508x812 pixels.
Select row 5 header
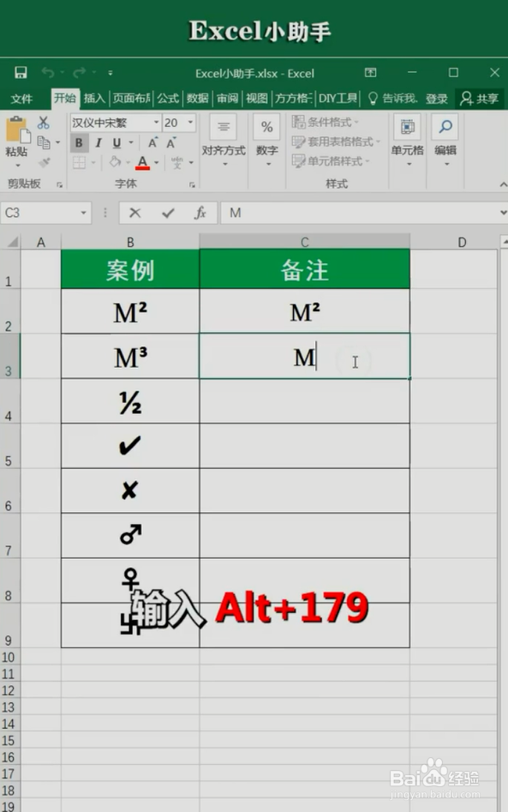coord(9,447)
